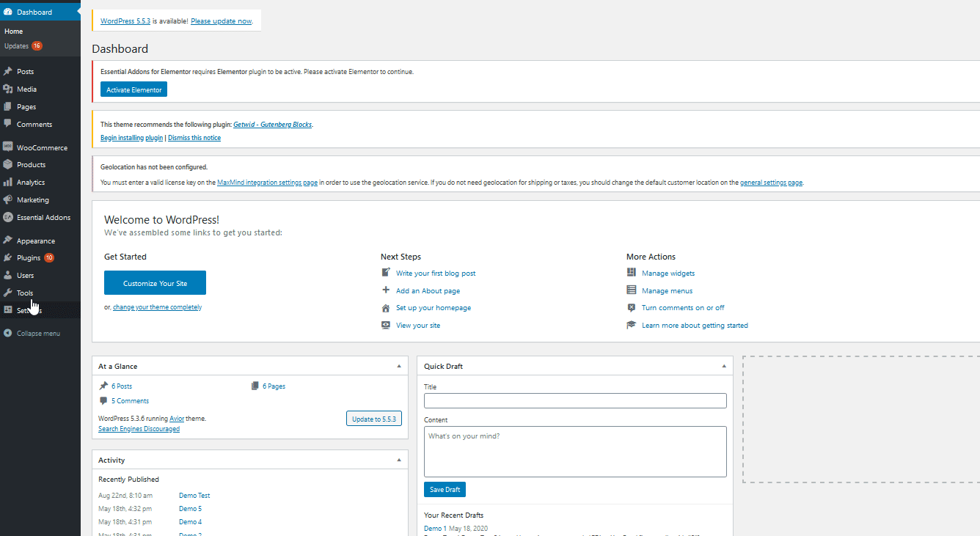Image resolution: width=980 pixels, height=536 pixels.
Task: Open the Dismiss this notice link
Action: (x=194, y=138)
